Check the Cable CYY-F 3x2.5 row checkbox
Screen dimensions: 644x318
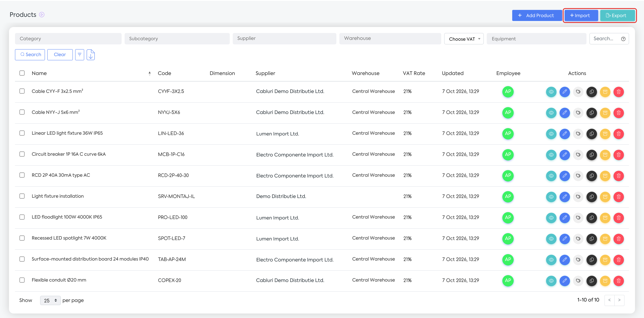[x=22, y=91]
